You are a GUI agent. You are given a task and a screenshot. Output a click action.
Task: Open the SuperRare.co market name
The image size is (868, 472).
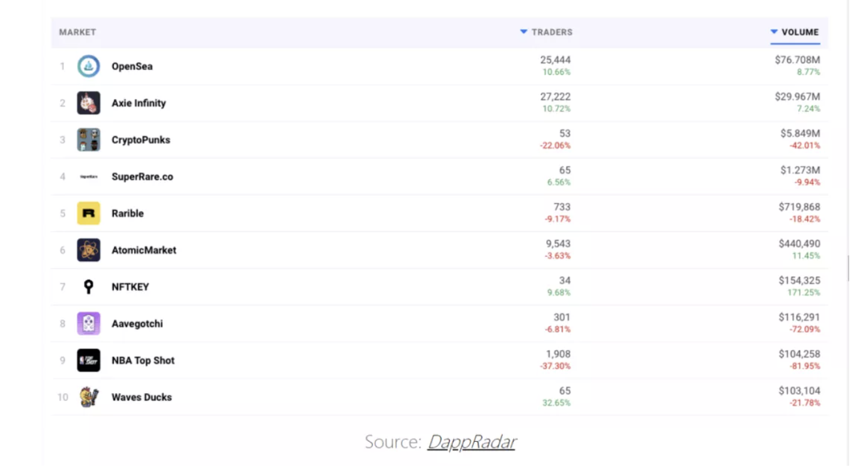pyautogui.click(x=142, y=177)
